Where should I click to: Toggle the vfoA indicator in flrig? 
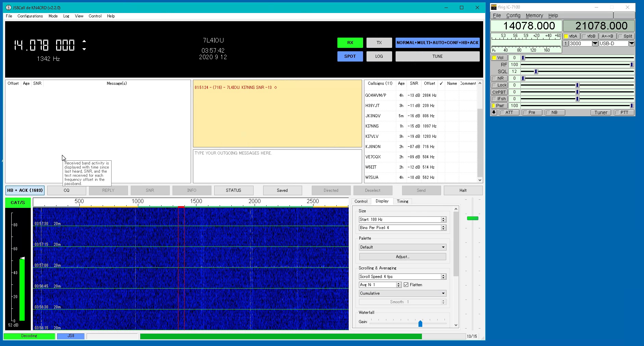tap(571, 36)
